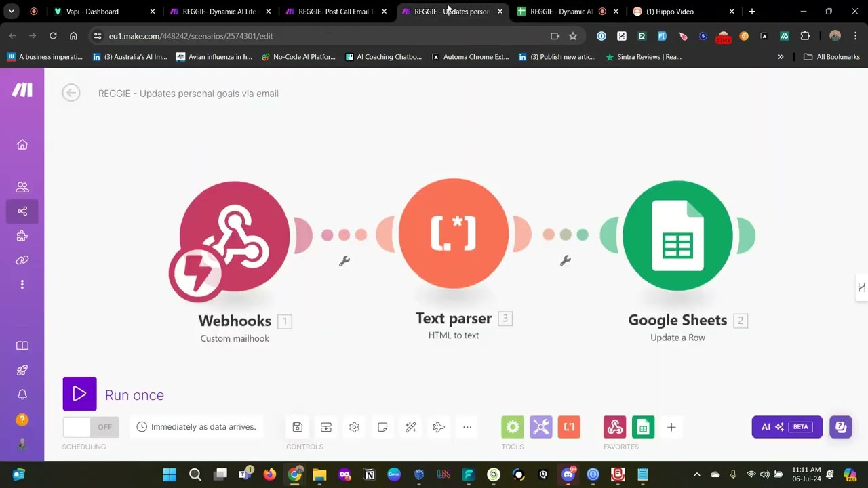Open the Text parser HTML to text module
This screenshot has width=868, height=488.
point(454,234)
